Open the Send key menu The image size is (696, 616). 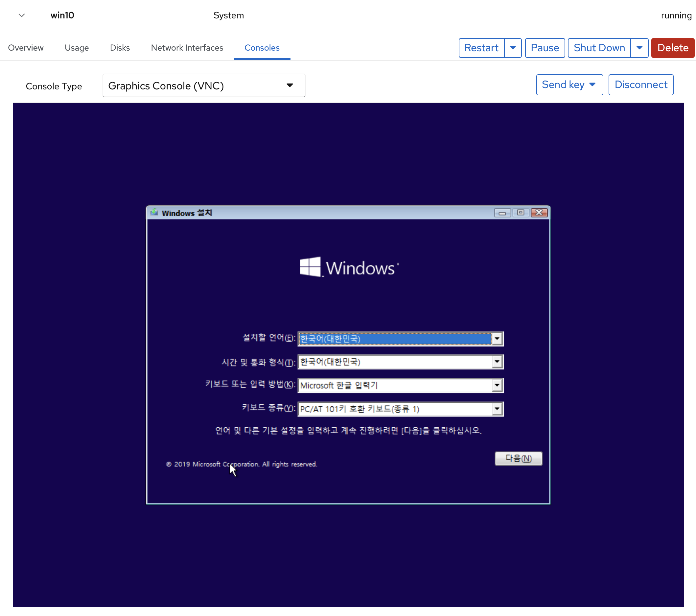coord(569,84)
